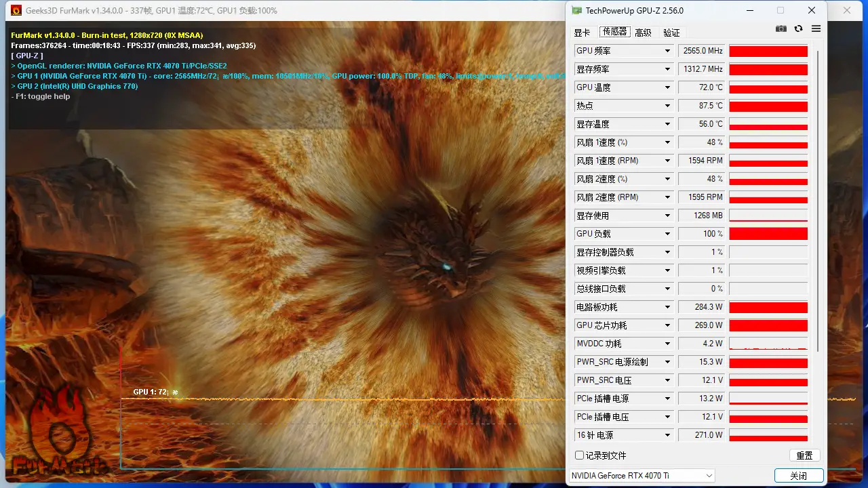
Task: Open the GPU-Z hamburger menu
Action: [x=816, y=28]
